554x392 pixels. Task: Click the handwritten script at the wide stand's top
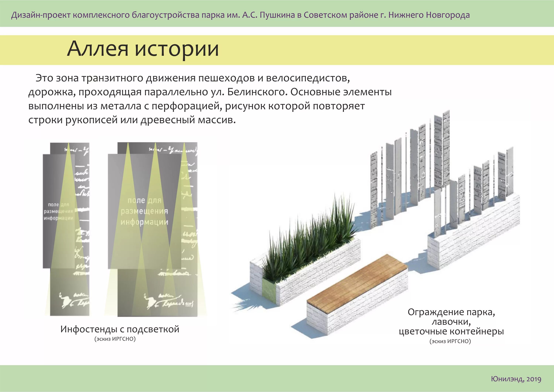pyautogui.click(x=173, y=150)
